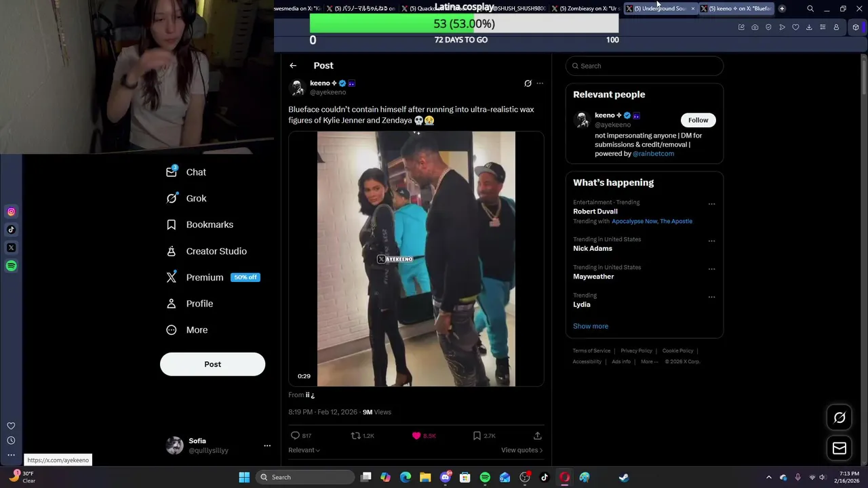Open the View quotes link
Image resolution: width=868 pixels, height=488 pixels.
tap(521, 450)
